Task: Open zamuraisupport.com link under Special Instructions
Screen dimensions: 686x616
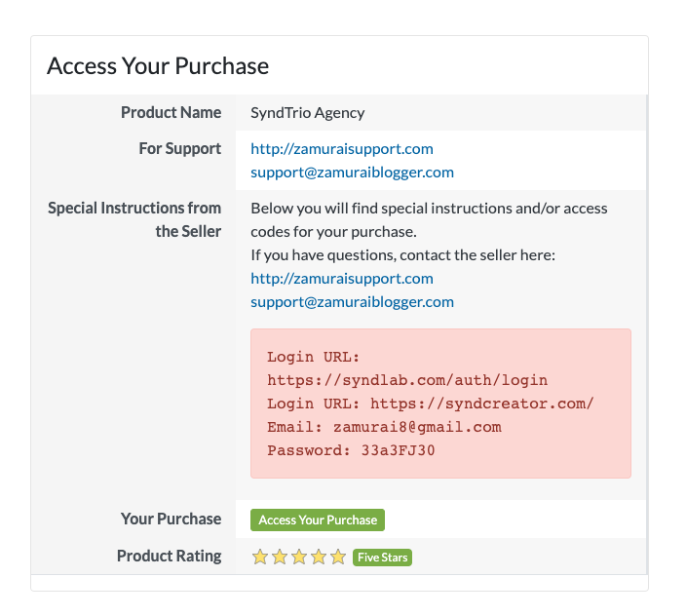Action: click(341, 279)
